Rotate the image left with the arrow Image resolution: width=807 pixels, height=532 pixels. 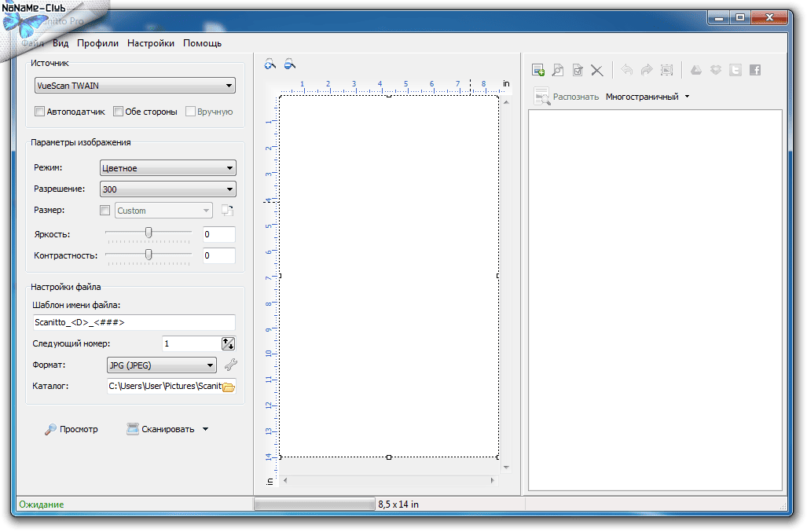[x=626, y=69]
